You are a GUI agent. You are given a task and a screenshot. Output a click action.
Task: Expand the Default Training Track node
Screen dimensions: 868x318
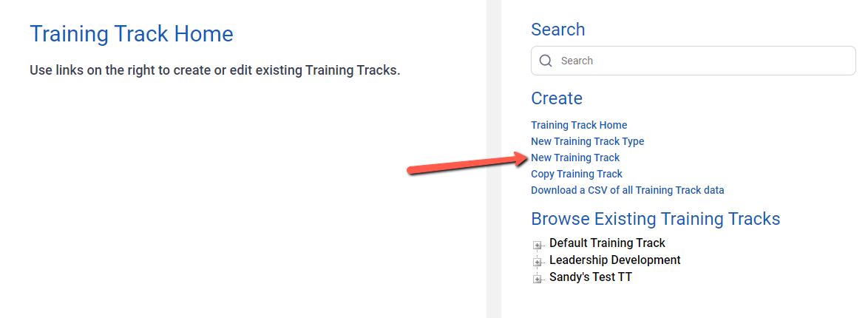point(537,244)
